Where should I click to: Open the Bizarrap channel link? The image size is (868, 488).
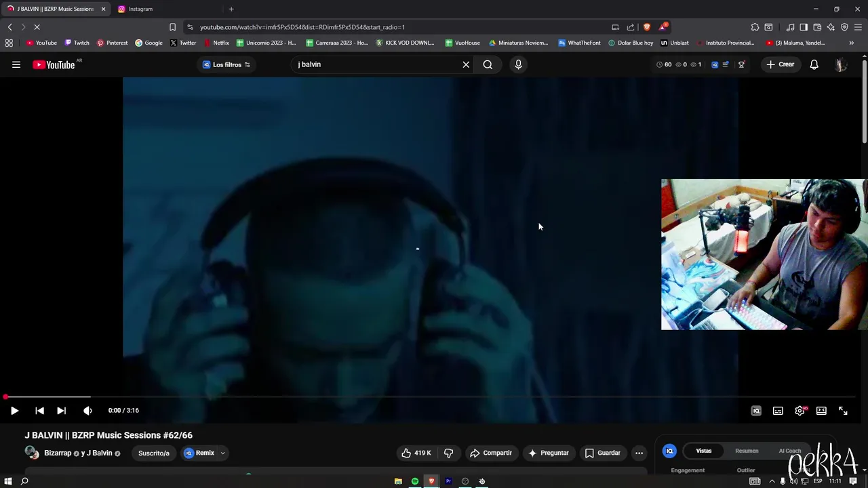(58, 453)
